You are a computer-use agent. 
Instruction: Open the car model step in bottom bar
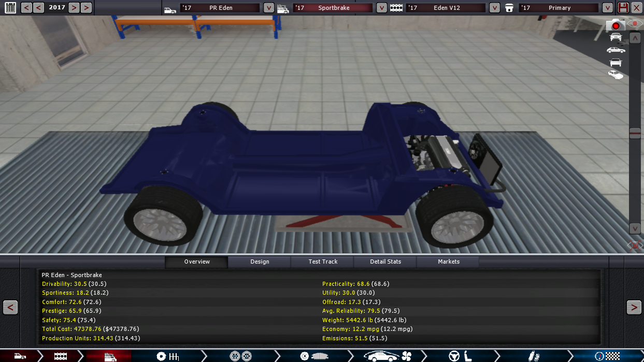pos(21,356)
